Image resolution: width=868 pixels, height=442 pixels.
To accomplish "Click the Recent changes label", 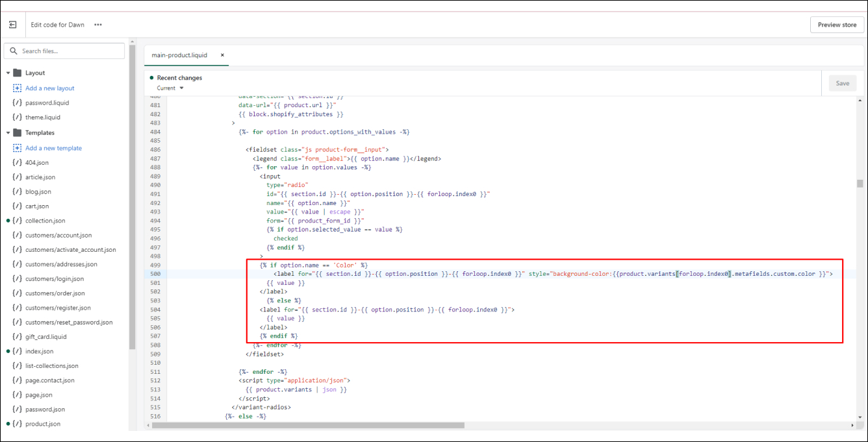I will [179, 78].
